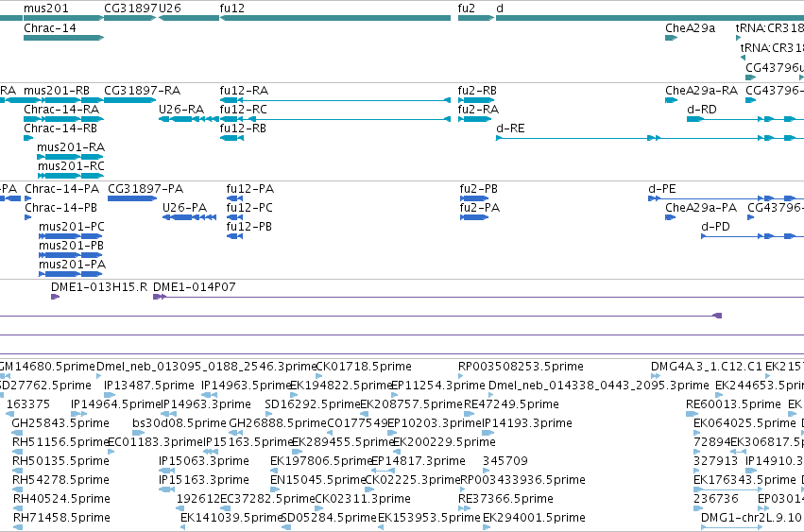Select the CG31897 gene label in top track
This screenshot has height=532, width=804.
click(130, 9)
